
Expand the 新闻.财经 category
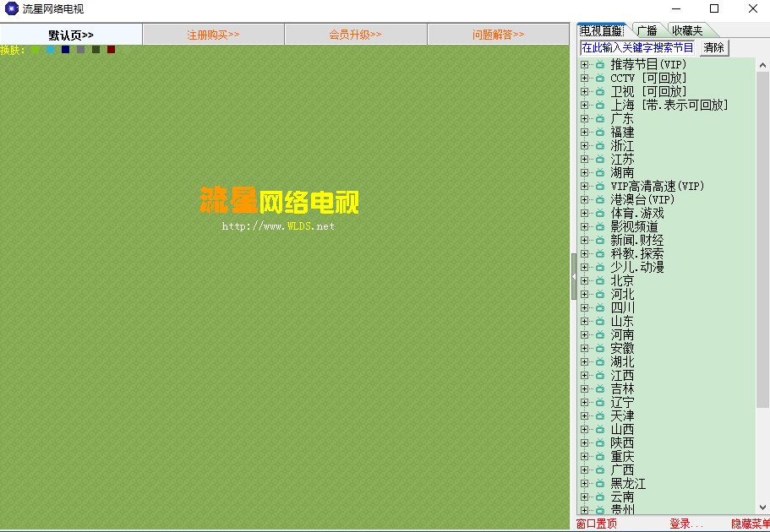[x=584, y=241]
